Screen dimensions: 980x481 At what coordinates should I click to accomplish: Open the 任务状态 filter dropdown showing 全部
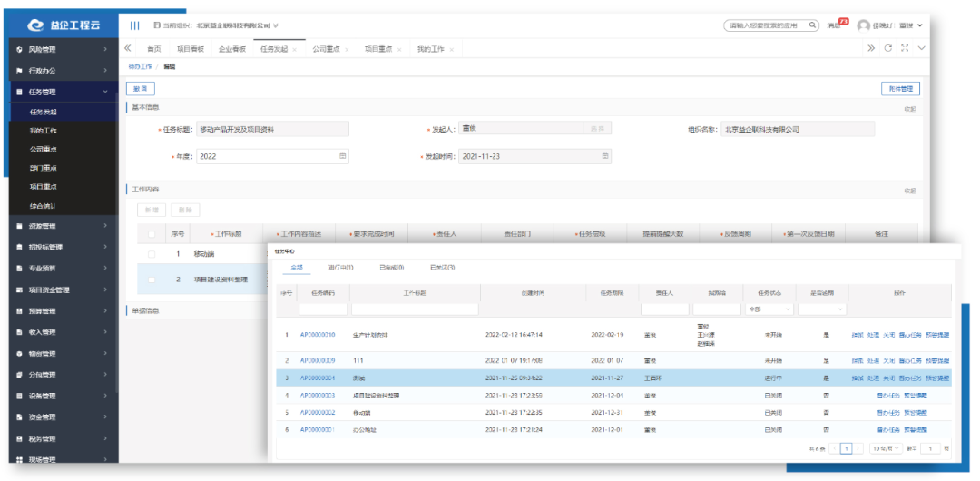769,309
